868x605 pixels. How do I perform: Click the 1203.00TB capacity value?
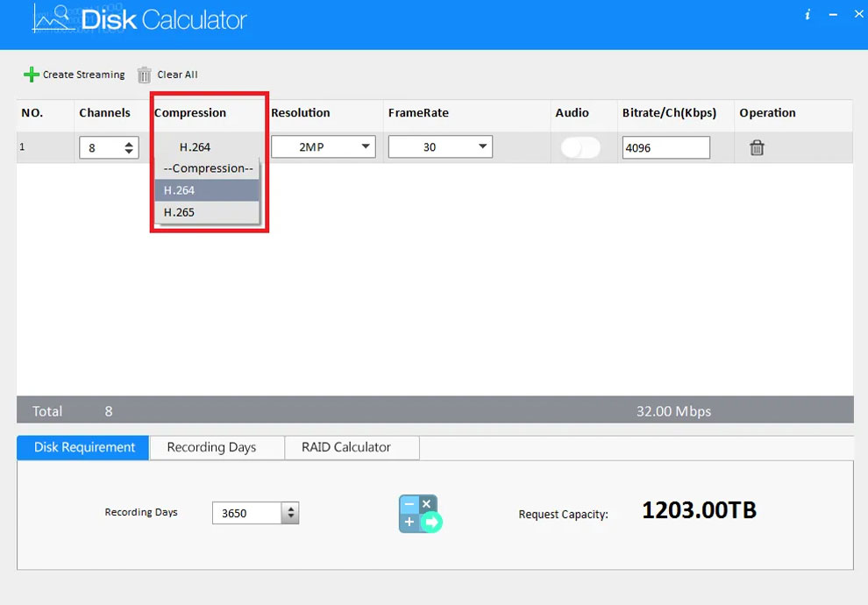tap(699, 509)
